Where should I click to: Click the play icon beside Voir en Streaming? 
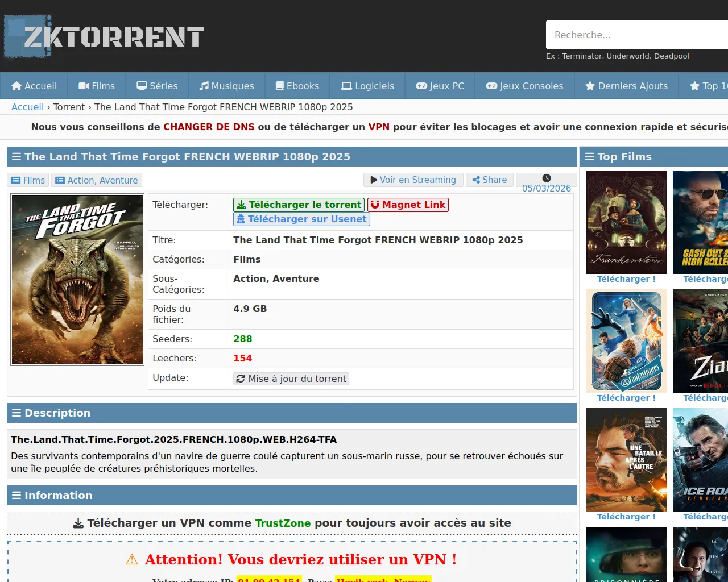(x=374, y=180)
